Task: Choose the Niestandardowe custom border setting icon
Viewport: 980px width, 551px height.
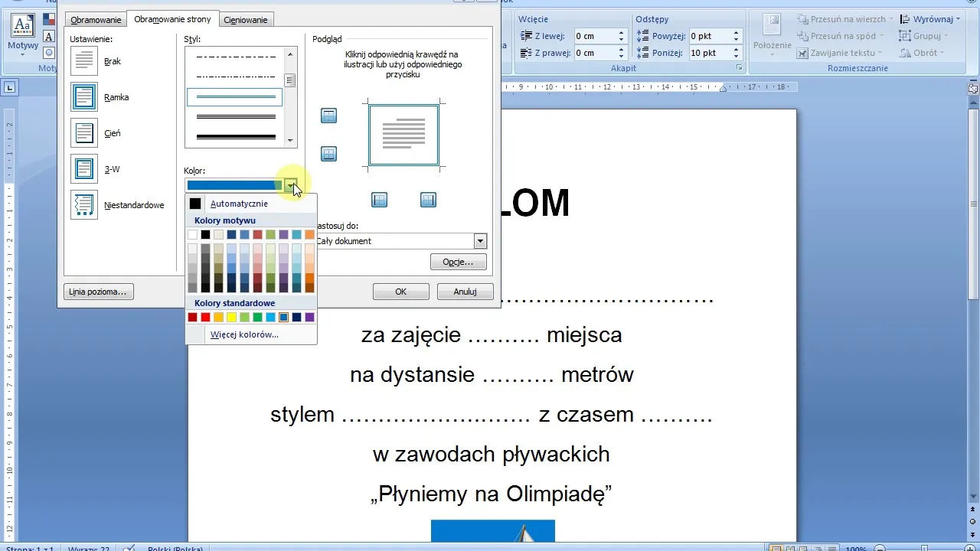Action: (83, 205)
